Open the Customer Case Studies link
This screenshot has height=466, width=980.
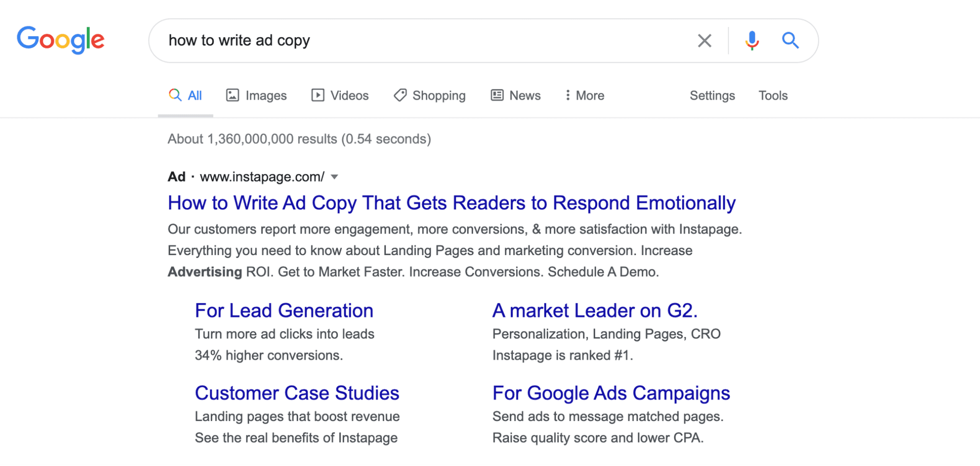coord(297,393)
